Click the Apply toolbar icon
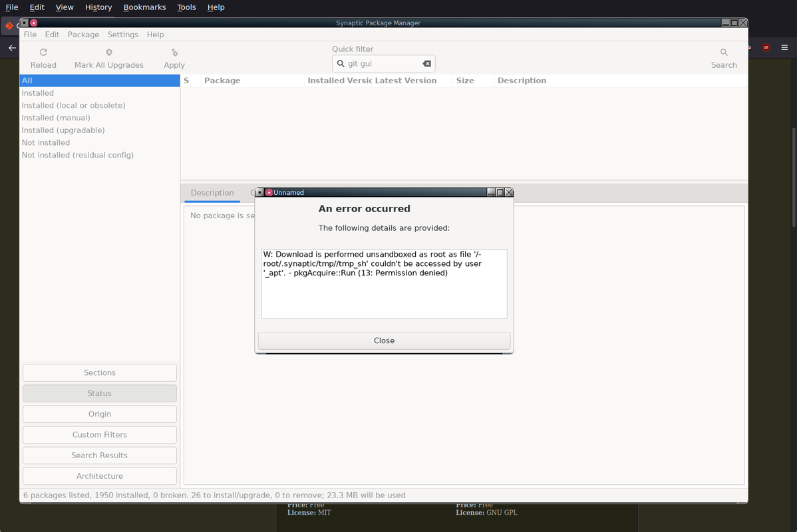Screen dimensions: 797x532 (x=174, y=53)
